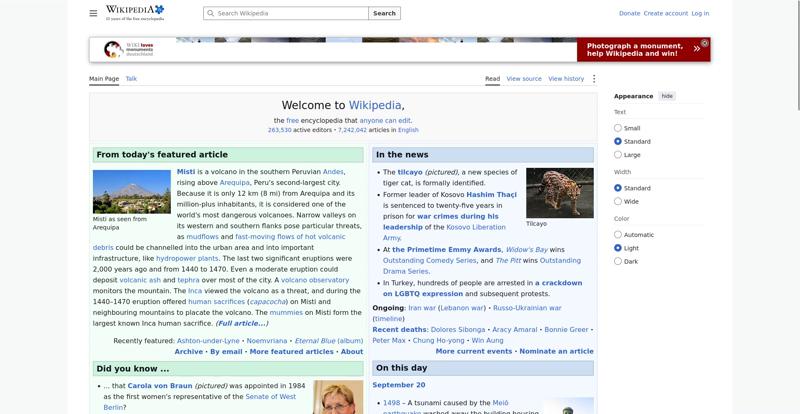
Task: Open the Eternal Blue (album) link
Action: coord(329,341)
